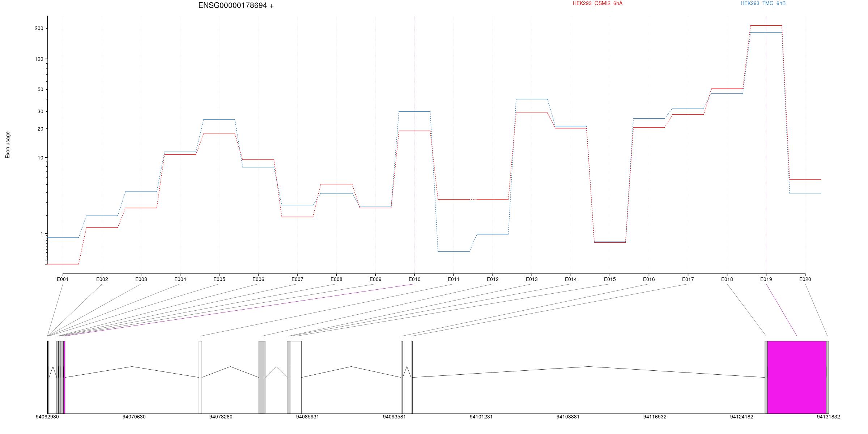The height and width of the screenshot is (434, 868).
Task: Click the E011 exon label
Action: [454, 279]
